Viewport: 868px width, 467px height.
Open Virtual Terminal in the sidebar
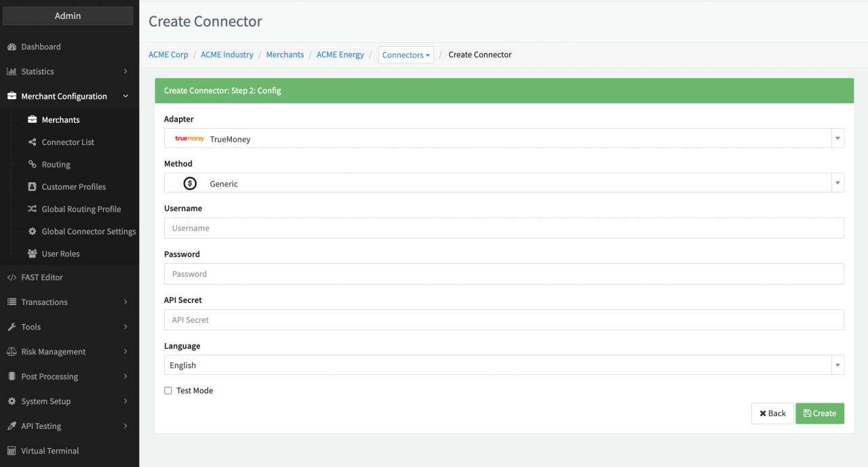pos(50,451)
